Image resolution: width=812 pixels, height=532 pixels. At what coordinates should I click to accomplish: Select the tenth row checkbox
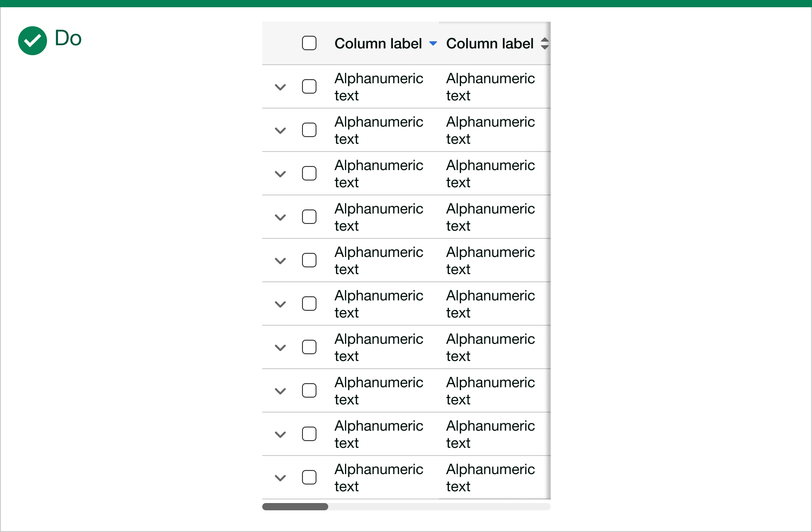309,477
